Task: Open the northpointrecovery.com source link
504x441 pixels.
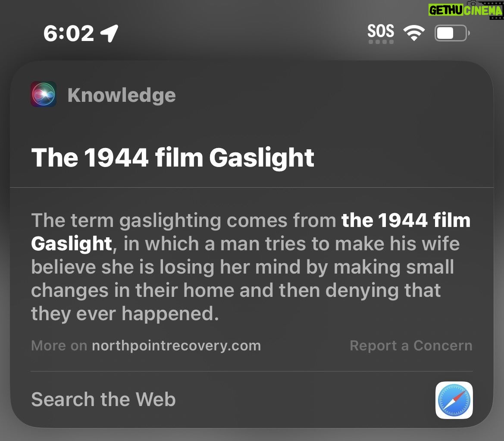Action: (176, 346)
